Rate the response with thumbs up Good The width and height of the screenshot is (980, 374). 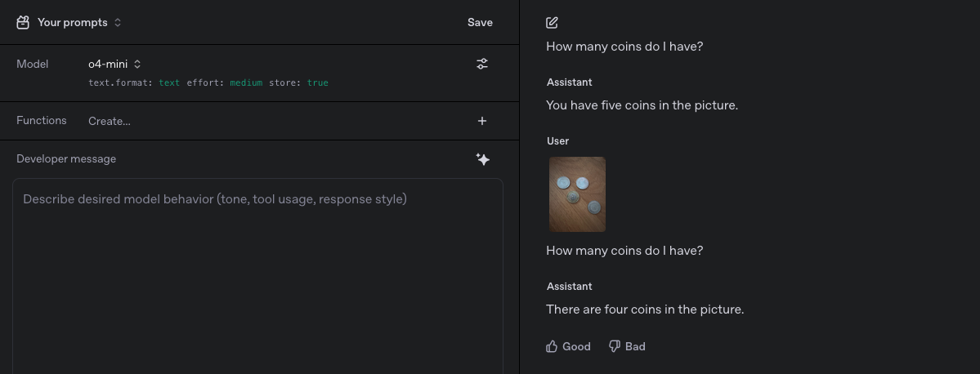[x=568, y=346]
